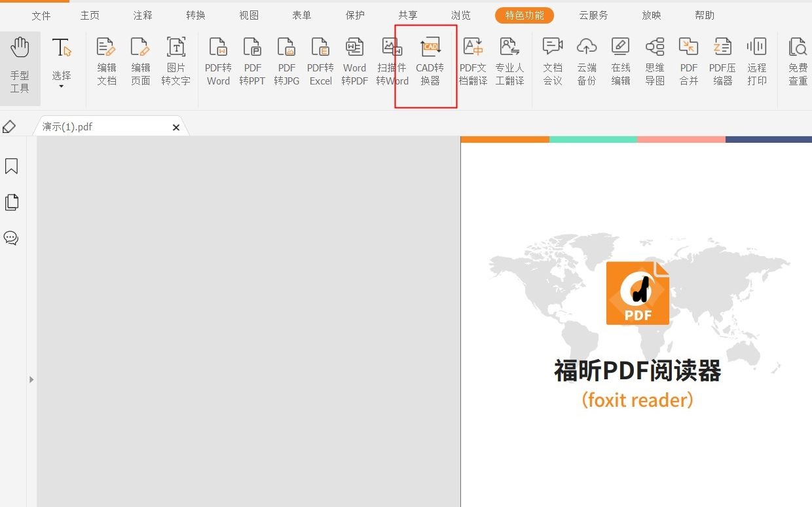Open remote printing (远程打印)
The height and width of the screenshot is (507, 812).
[757, 62]
